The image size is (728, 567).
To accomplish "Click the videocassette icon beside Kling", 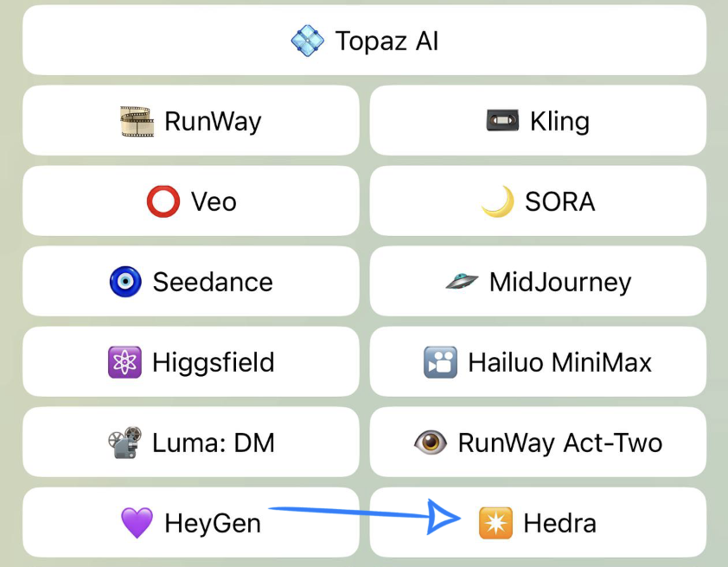I will [x=503, y=121].
